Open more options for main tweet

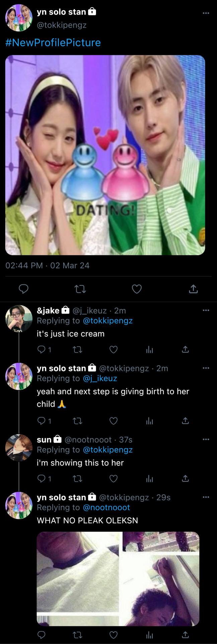206,13
